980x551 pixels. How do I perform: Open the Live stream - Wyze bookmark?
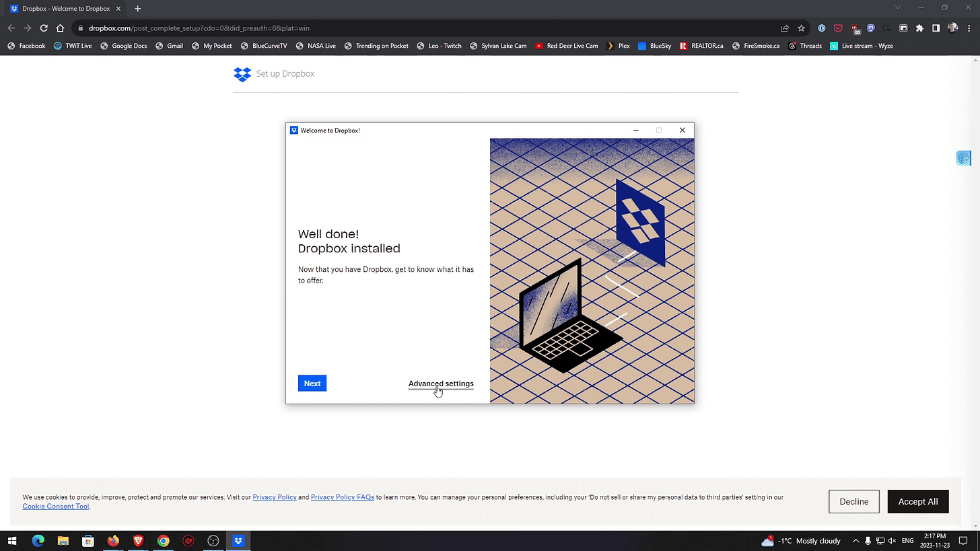[862, 46]
